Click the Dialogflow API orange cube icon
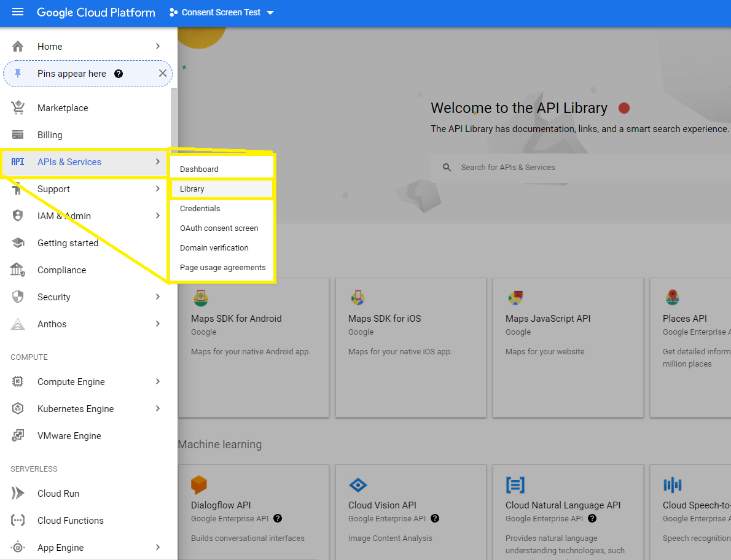 pos(199,484)
